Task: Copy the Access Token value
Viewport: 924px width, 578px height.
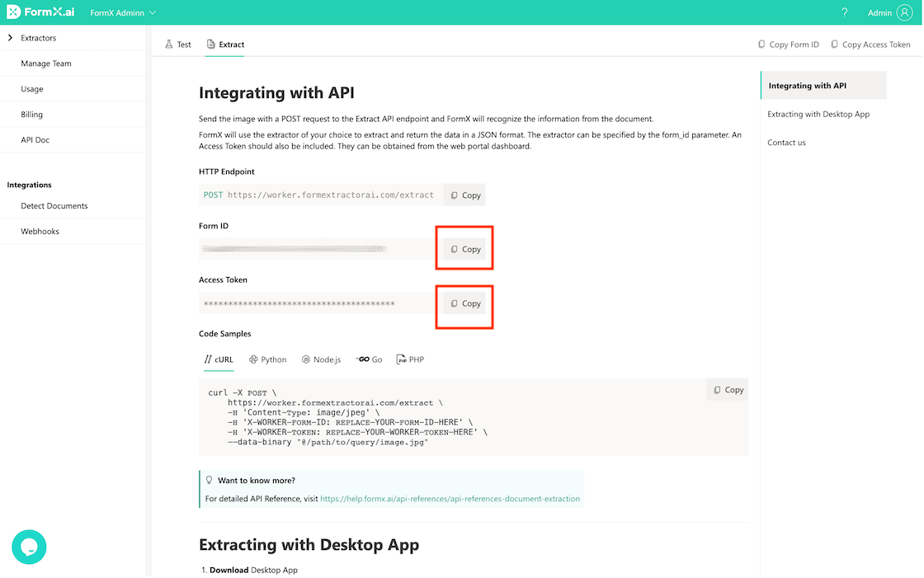Action: [x=465, y=303]
